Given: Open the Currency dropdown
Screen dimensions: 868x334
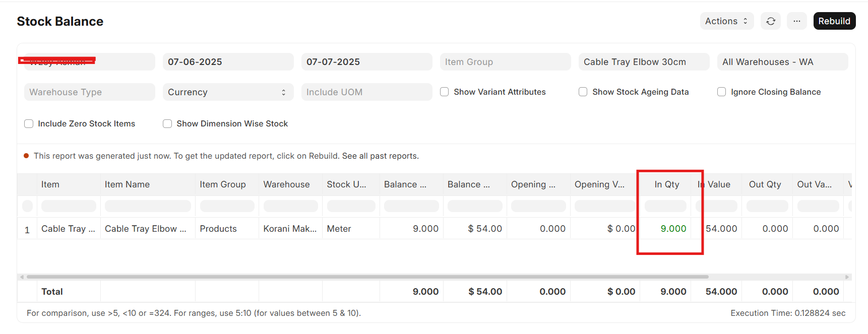Looking at the screenshot, I should coord(228,92).
